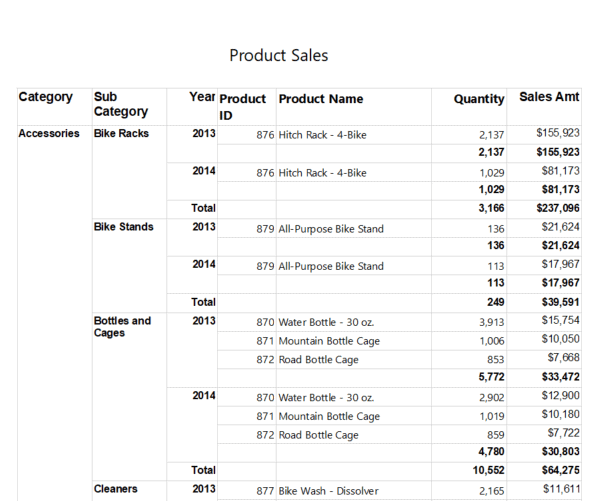Select the Bike Racks subcategory cell
This screenshot has height=501, width=597.
121,133
